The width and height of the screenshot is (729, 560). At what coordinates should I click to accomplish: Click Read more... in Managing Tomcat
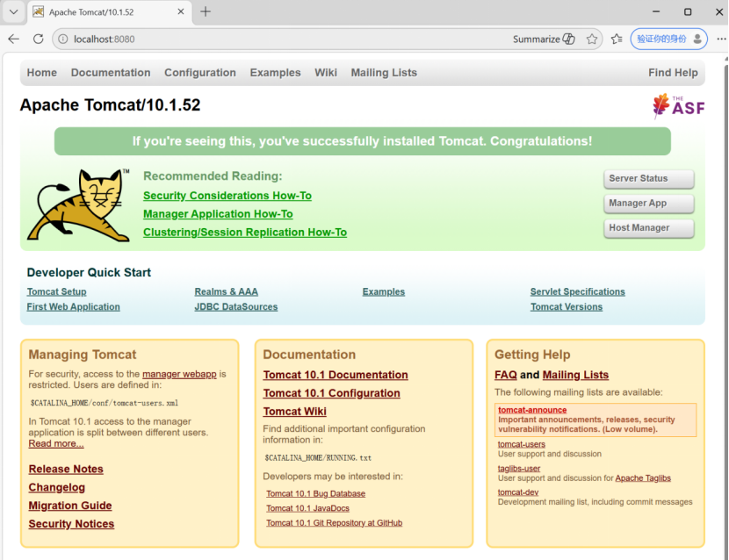(56, 443)
